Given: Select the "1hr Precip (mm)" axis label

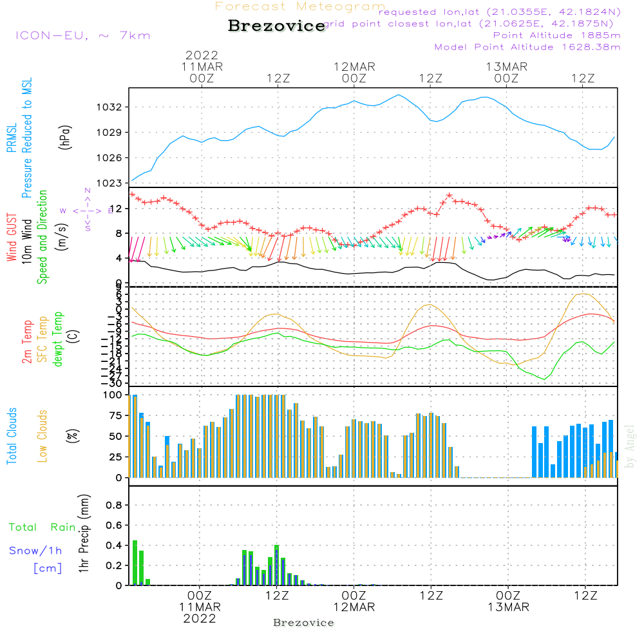Looking at the screenshot, I should 84,533.
